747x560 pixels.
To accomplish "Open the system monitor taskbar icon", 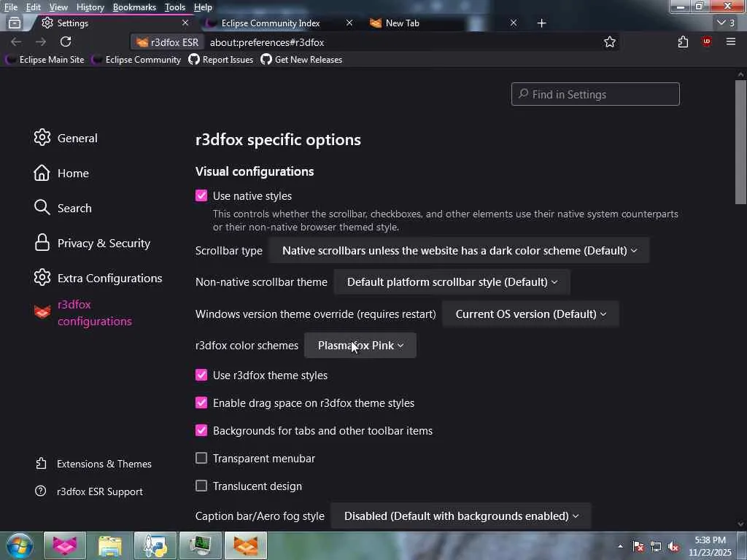I will 201,545.
